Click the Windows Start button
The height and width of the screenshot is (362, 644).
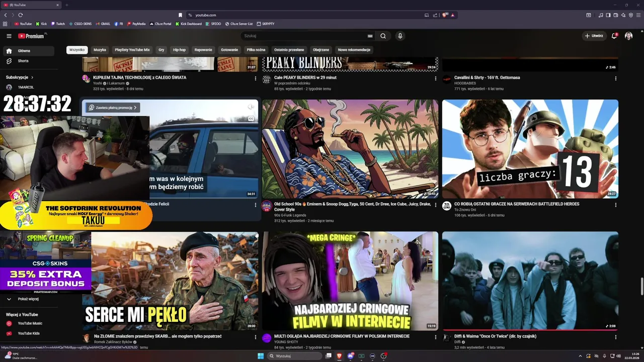(x=261, y=356)
